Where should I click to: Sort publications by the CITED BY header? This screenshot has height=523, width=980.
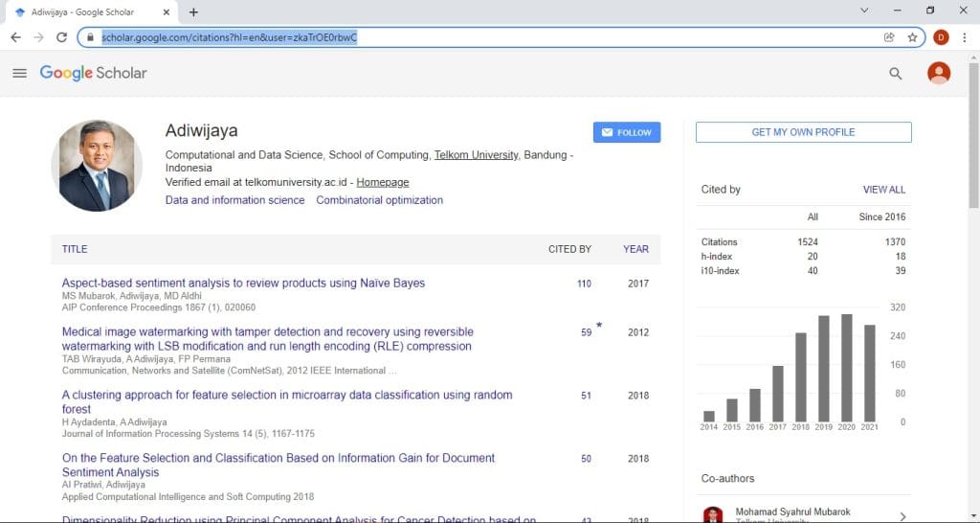point(569,249)
